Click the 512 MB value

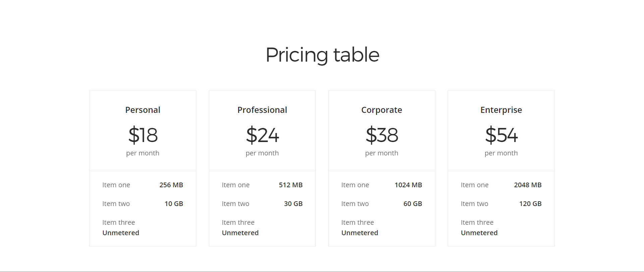(x=291, y=185)
